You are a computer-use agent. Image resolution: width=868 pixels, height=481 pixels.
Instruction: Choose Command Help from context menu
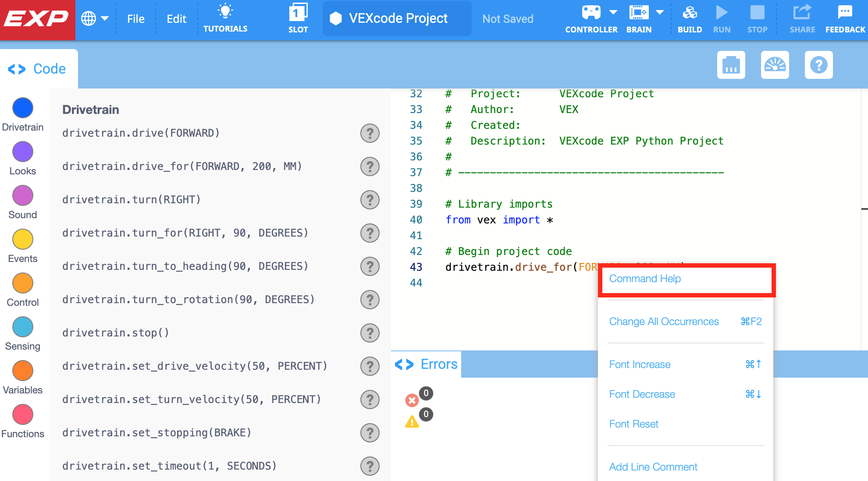644,279
